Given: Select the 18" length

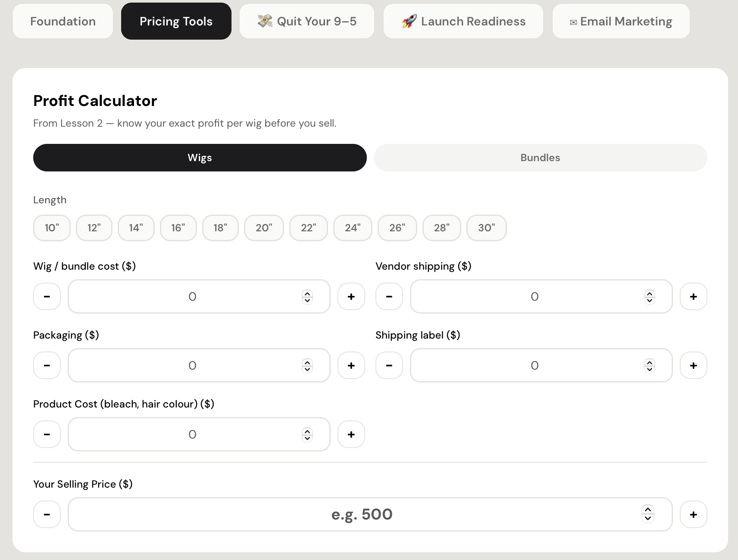Looking at the screenshot, I should click(220, 228).
